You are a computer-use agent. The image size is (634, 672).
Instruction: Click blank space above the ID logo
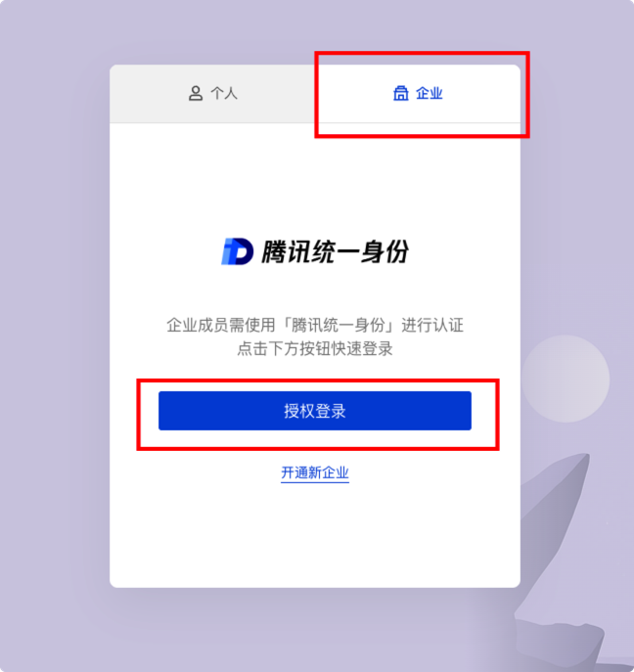point(315,180)
